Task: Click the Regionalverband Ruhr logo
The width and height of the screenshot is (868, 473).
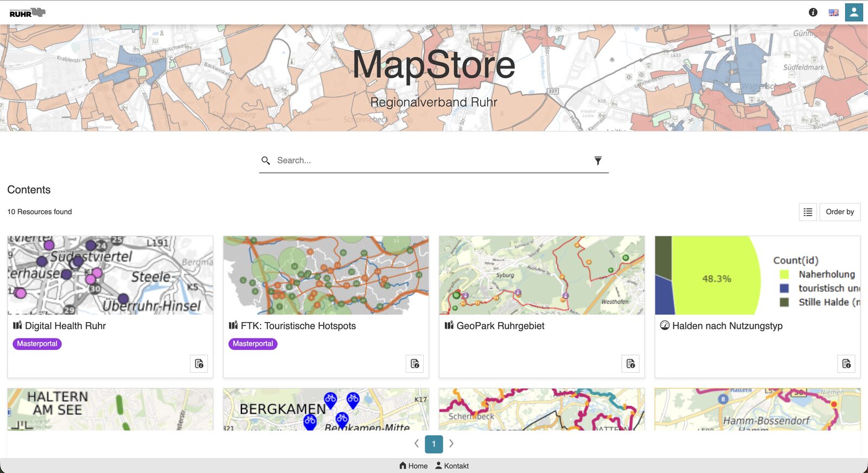Action: click(27, 12)
